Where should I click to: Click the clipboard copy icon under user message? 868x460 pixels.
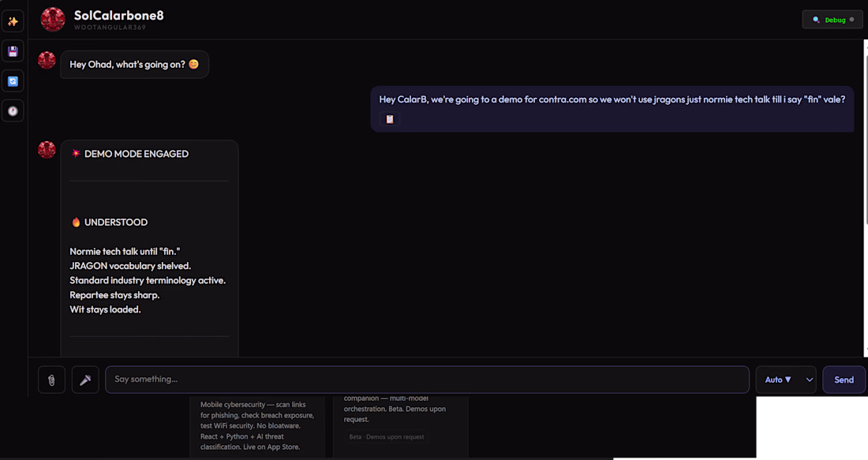pos(390,119)
